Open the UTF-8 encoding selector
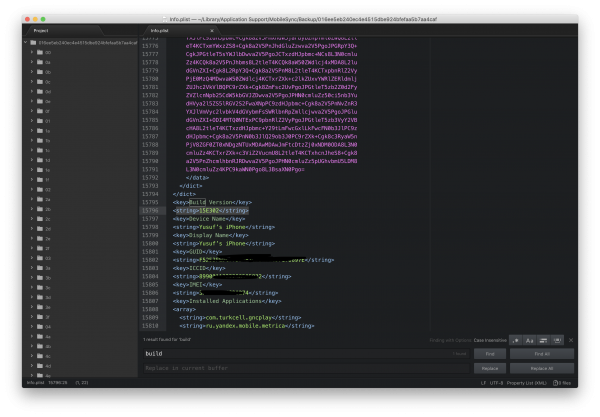Viewport: 600px width, 417px height. [x=496, y=383]
